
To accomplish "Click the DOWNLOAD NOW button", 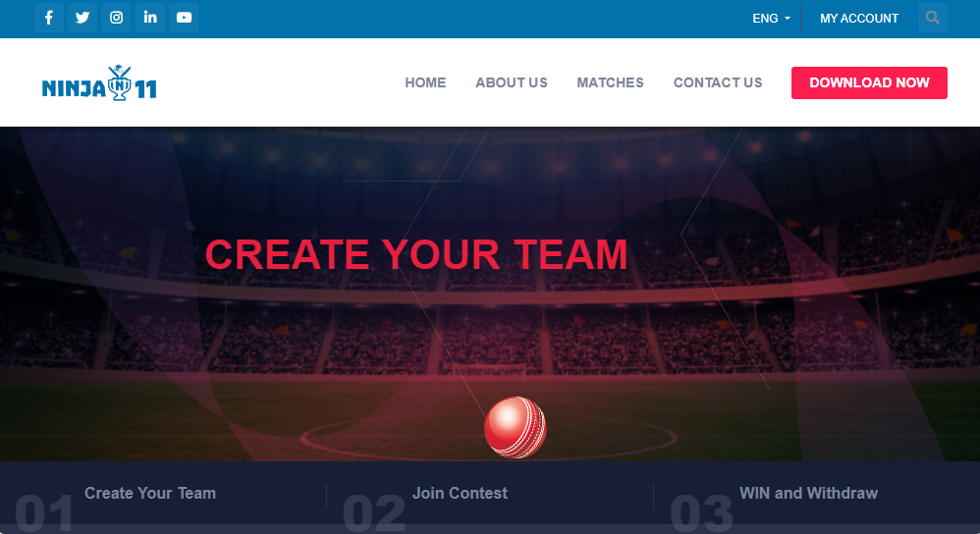I will pos(869,82).
